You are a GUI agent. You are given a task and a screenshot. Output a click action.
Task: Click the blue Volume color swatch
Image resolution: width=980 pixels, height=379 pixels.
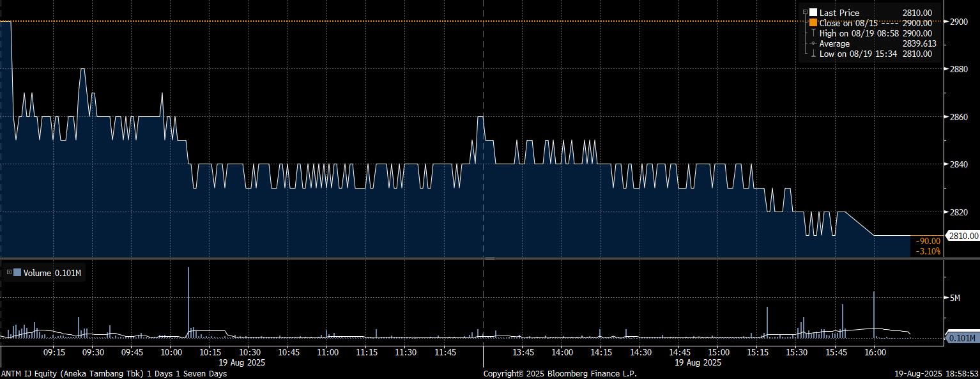point(17,273)
